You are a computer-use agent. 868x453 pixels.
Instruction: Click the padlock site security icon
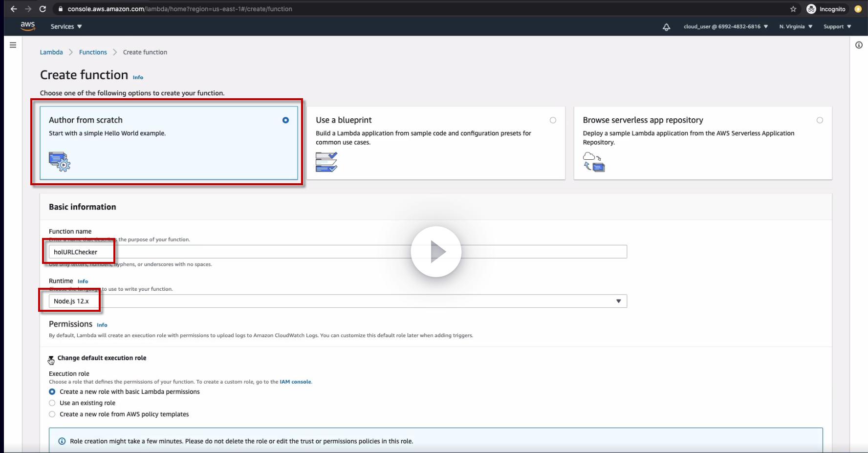pos(61,9)
